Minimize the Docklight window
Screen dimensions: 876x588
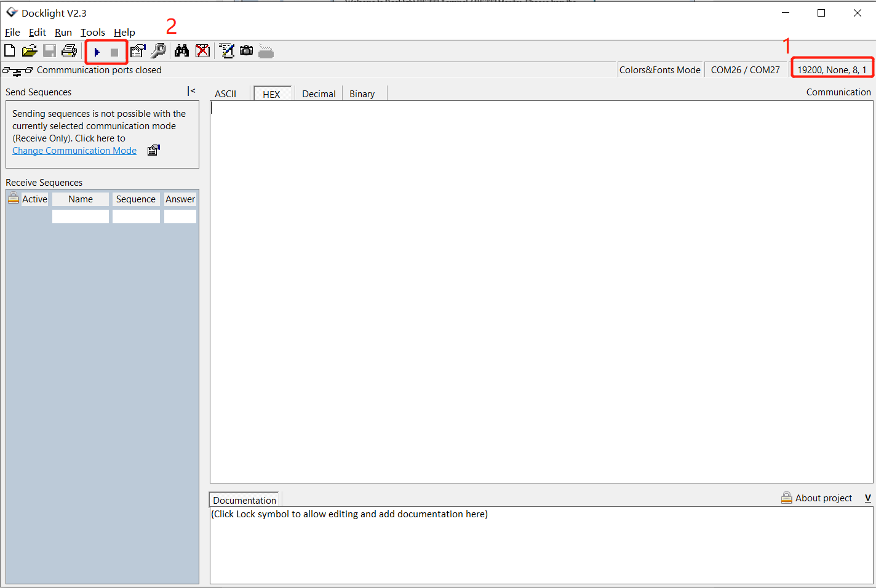786,13
